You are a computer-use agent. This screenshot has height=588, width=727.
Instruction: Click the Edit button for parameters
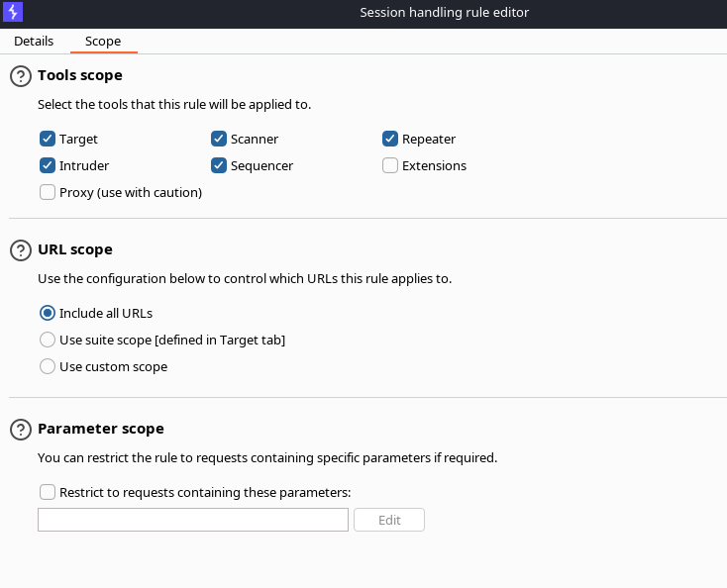pos(389,520)
